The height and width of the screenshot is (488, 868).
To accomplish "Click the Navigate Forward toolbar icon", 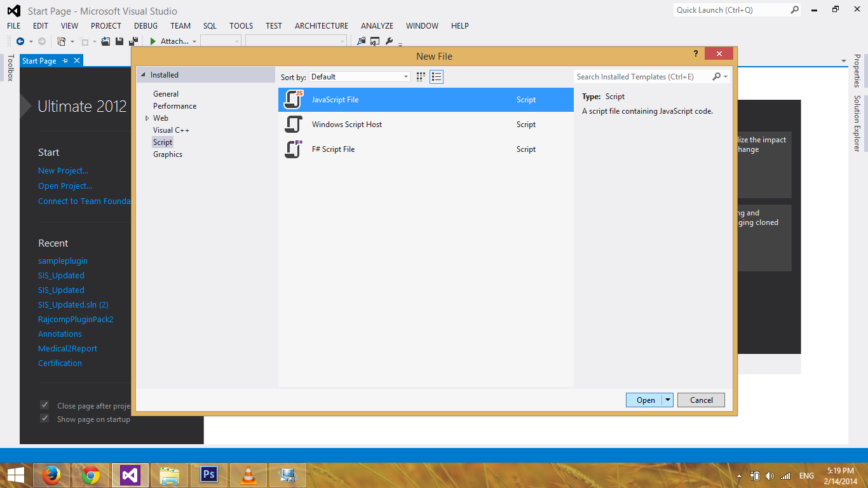I will click(42, 41).
